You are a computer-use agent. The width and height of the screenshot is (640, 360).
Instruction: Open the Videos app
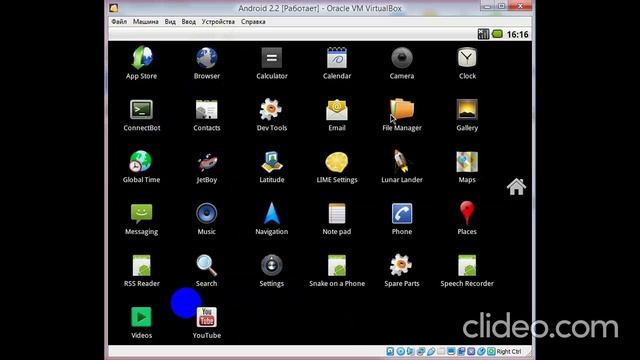(141, 322)
